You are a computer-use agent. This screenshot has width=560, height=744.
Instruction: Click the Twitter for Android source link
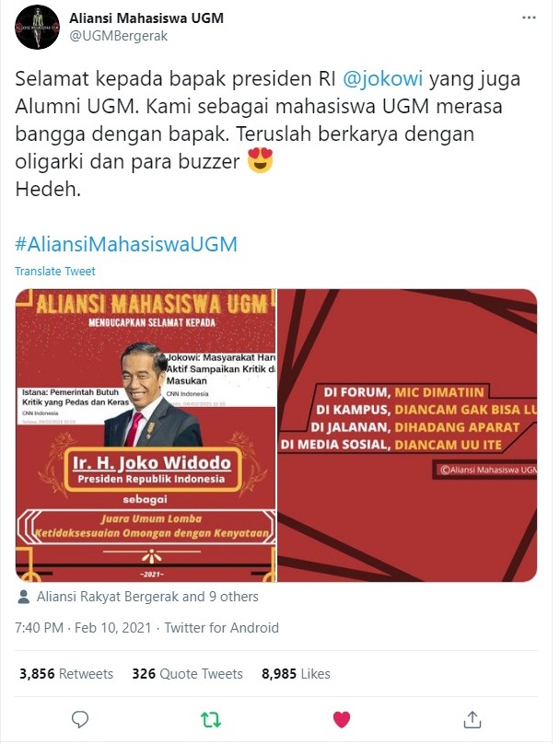222,628
